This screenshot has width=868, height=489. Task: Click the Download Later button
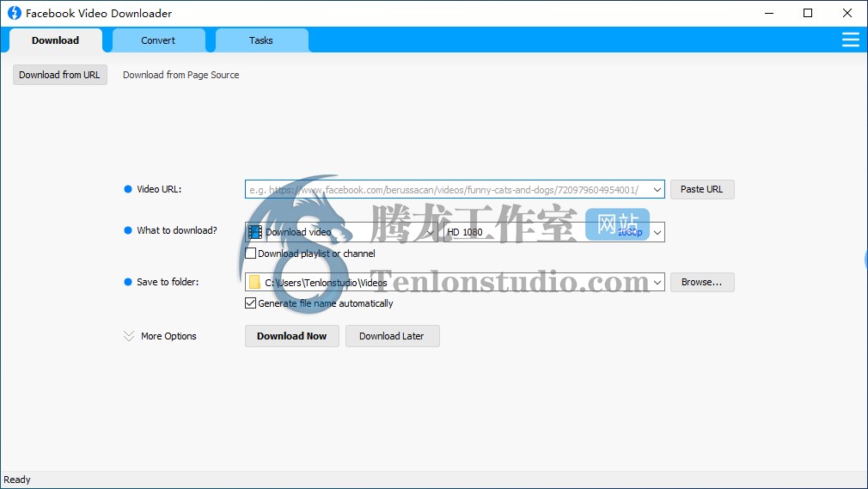[392, 336]
